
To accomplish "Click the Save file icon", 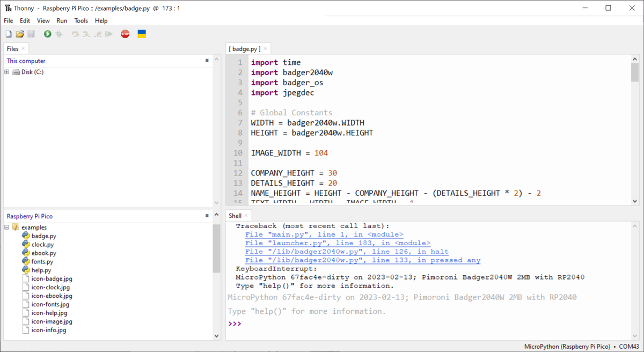I will pyautogui.click(x=32, y=33).
